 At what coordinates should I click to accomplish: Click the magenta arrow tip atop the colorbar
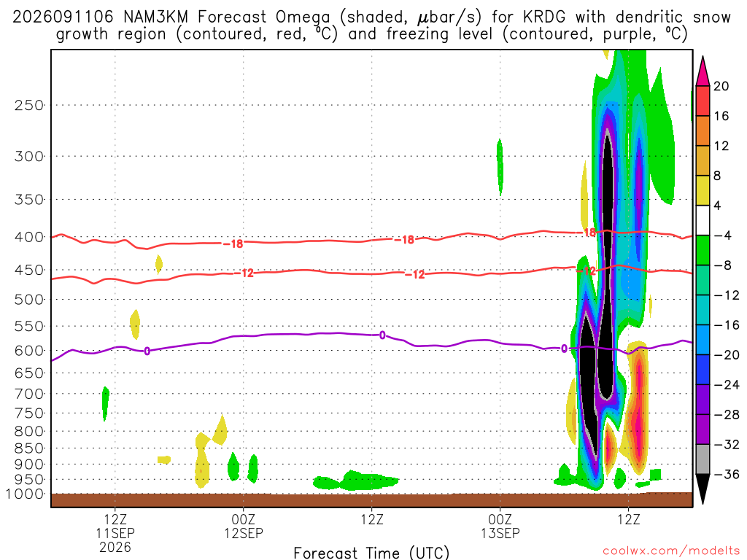tap(703, 71)
